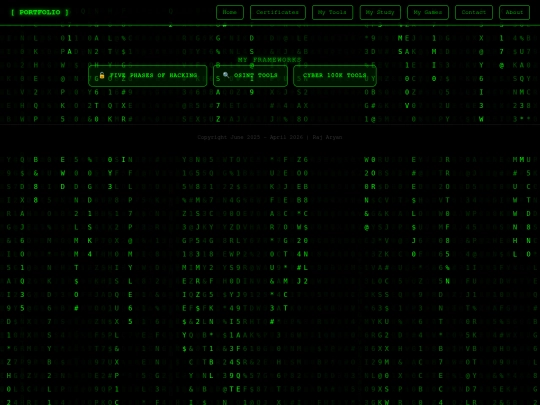The image size is (540, 405).
Task: Open Five Phases of Hacking framework
Action: coord(148,75)
